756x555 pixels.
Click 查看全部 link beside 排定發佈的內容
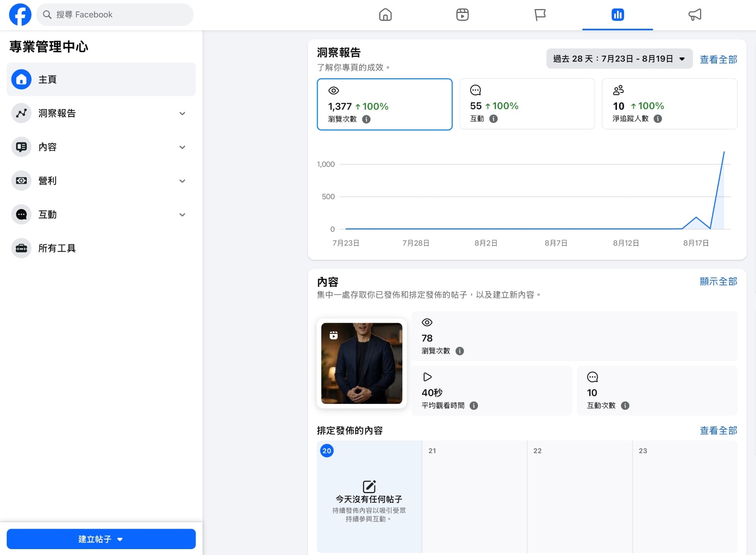[x=718, y=431]
